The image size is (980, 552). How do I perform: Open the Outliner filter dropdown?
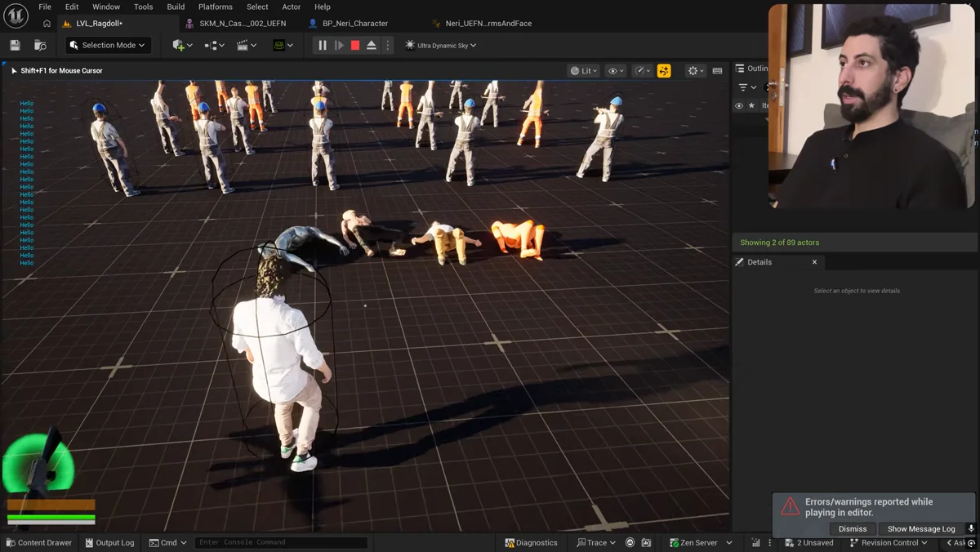pos(747,87)
